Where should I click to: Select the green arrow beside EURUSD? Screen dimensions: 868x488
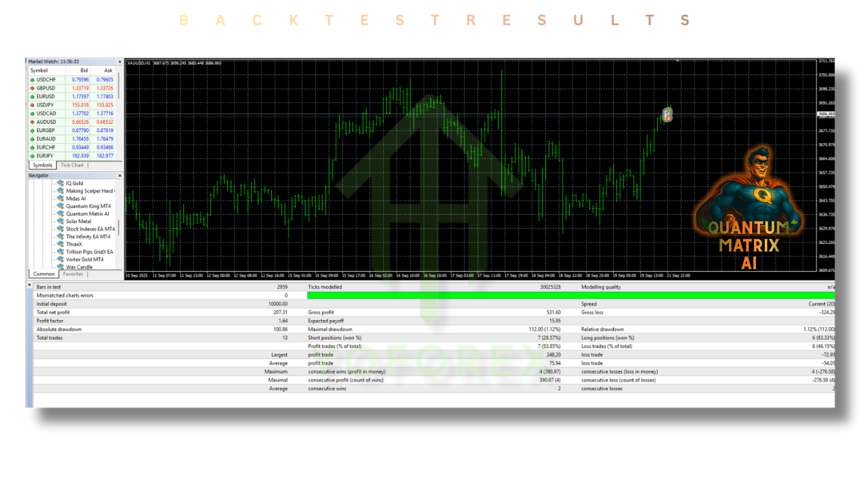(31, 96)
